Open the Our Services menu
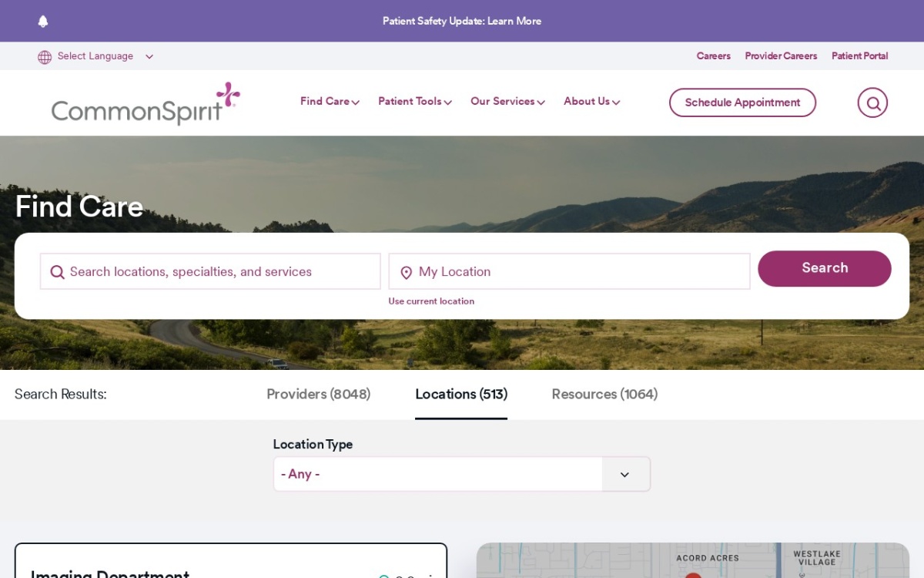This screenshot has height=578, width=924. (507, 102)
